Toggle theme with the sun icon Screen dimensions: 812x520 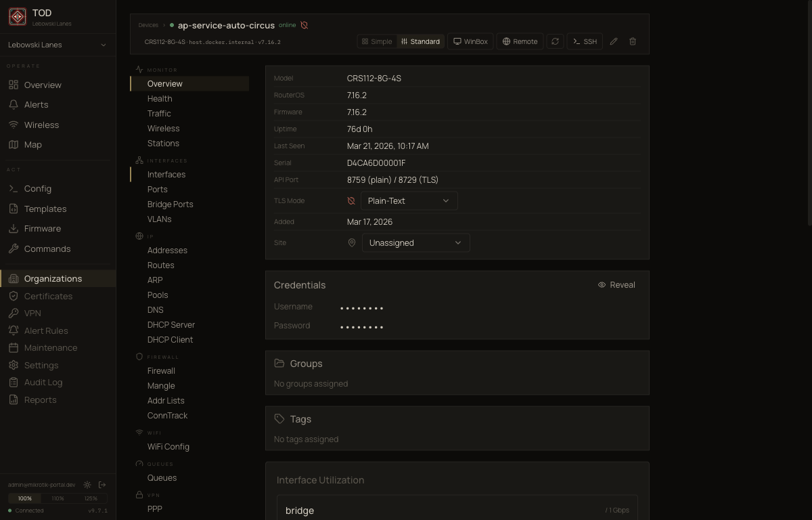87,484
